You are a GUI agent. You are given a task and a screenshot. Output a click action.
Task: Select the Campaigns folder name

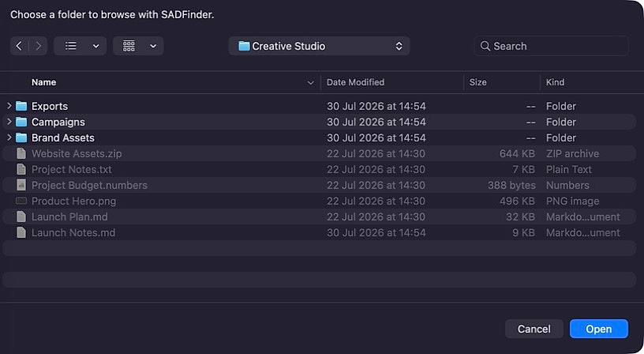(x=58, y=122)
